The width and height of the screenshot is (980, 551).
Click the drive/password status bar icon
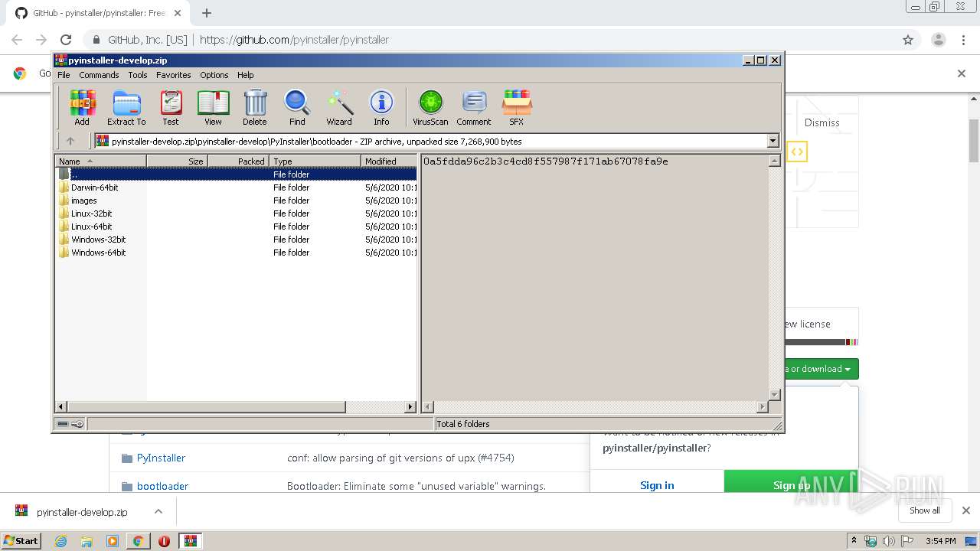[70, 424]
